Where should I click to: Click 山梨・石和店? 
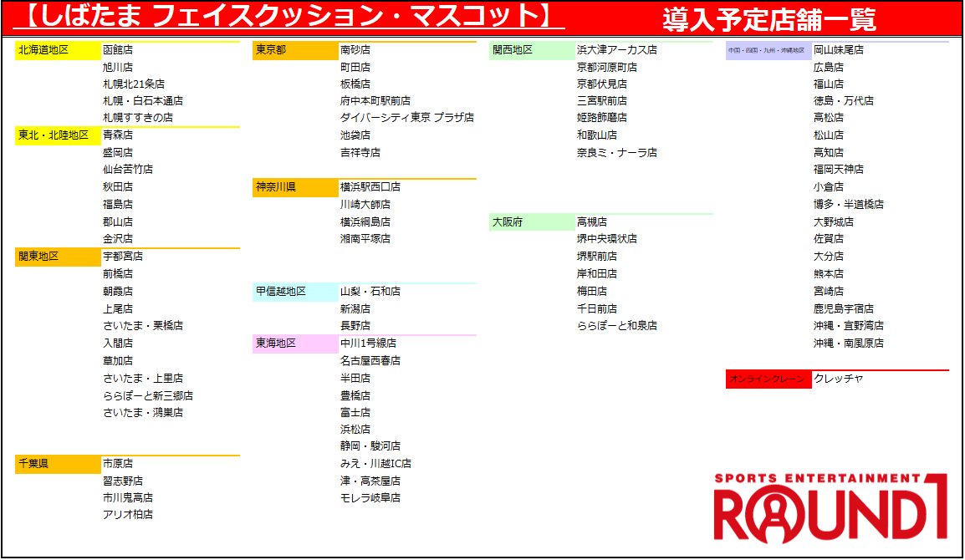point(370,291)
